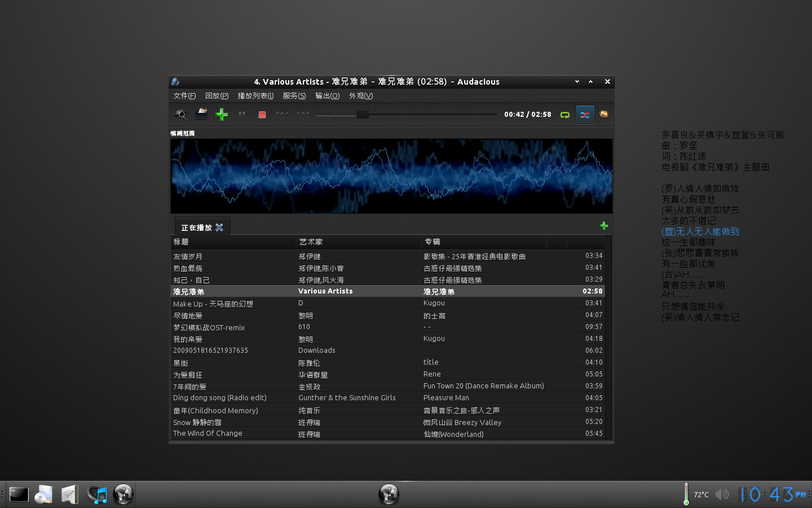Select the track 7年间的爱
The width and height of the screenshot is (812, 508).
[388, 386]
